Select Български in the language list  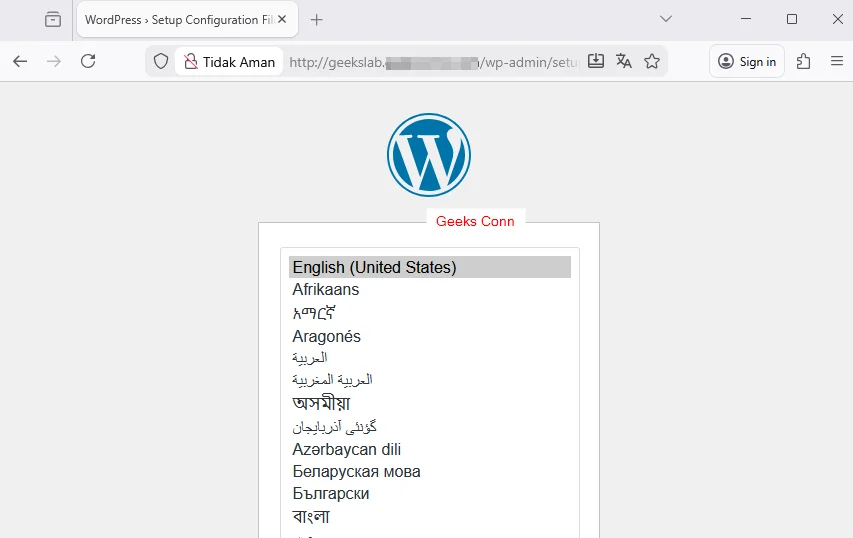point(430,493)
